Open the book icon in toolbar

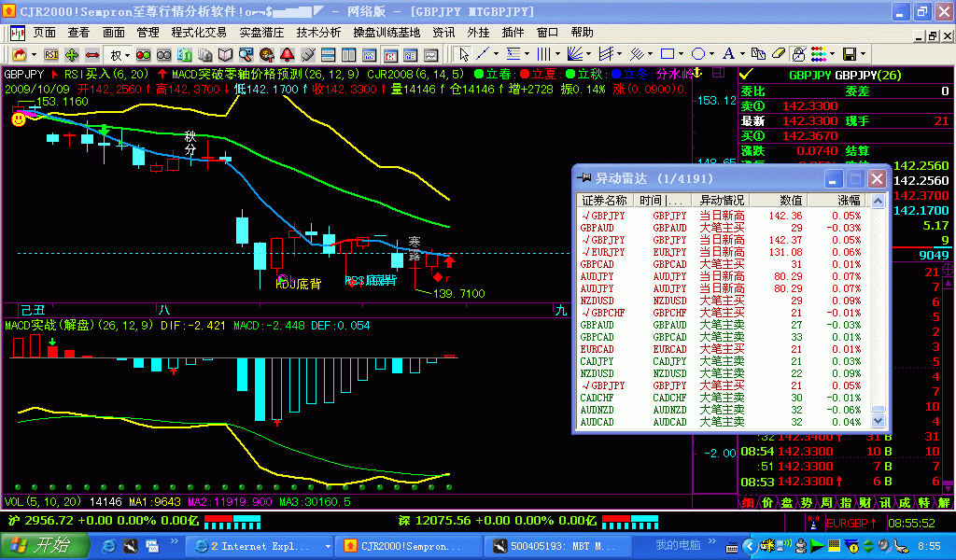coord(226,55)
